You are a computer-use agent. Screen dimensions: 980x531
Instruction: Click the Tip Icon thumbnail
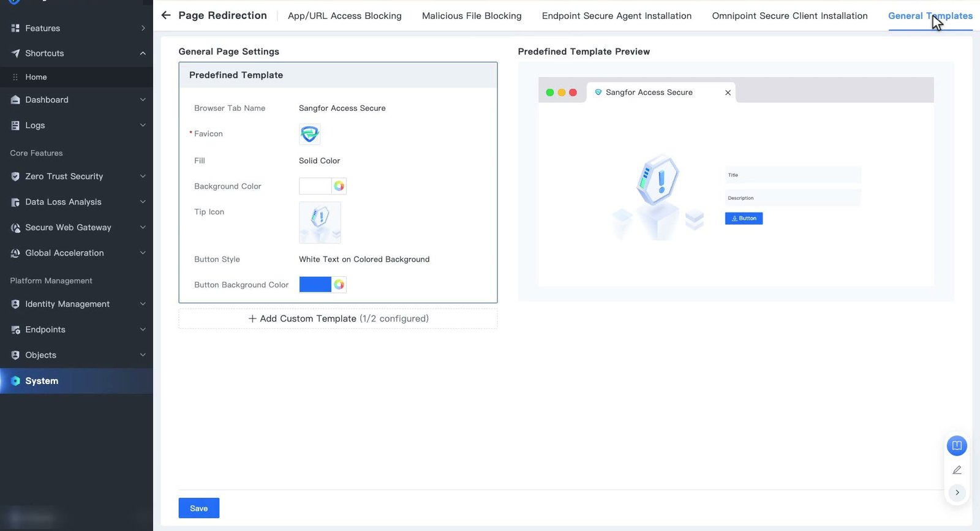320,223
